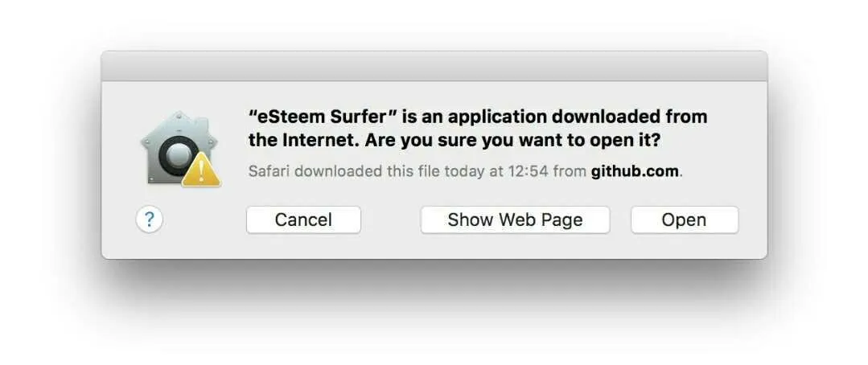Cancel opening the eSteem Surfer application
Image resolution: width=868 pixels, height=365 pixels.
[303, 220]
